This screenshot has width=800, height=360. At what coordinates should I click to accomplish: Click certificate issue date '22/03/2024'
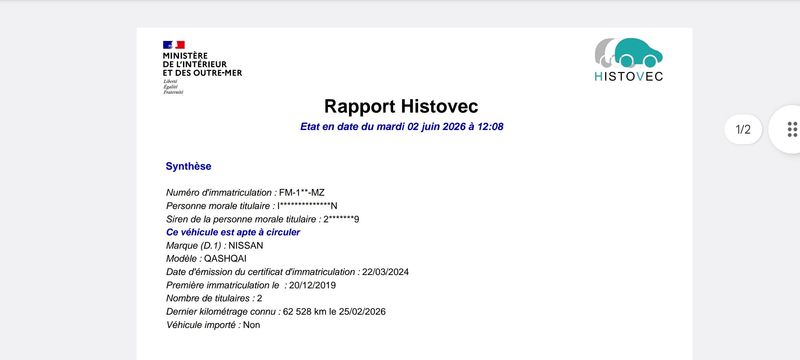pos(385,272)
